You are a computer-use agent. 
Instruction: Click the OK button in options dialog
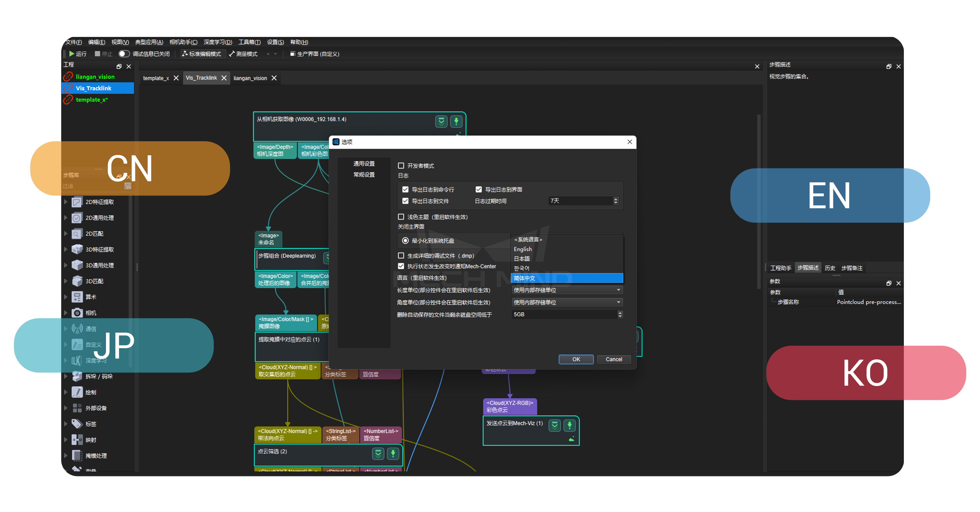click(576, 359)
